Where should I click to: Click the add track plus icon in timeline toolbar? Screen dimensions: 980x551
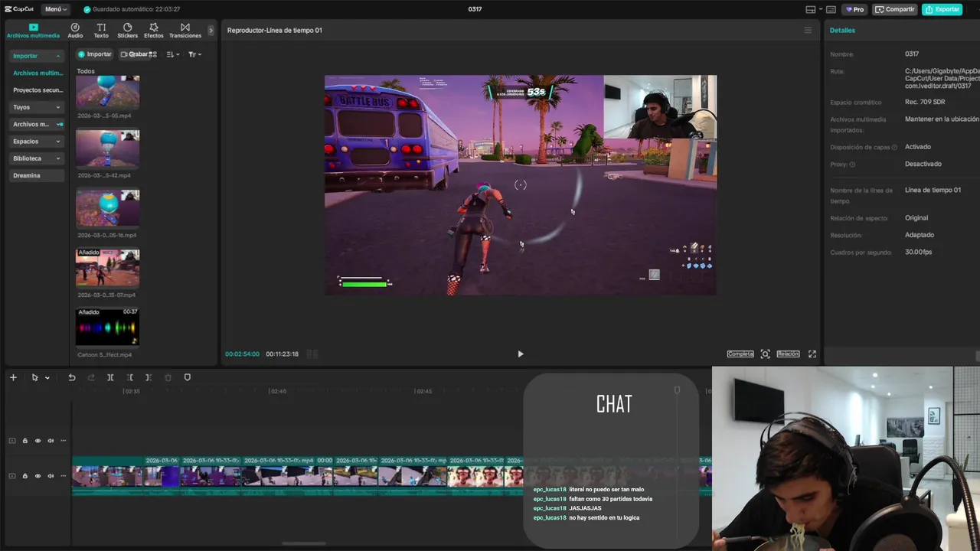pyautogui.click(x=13, y=377)
